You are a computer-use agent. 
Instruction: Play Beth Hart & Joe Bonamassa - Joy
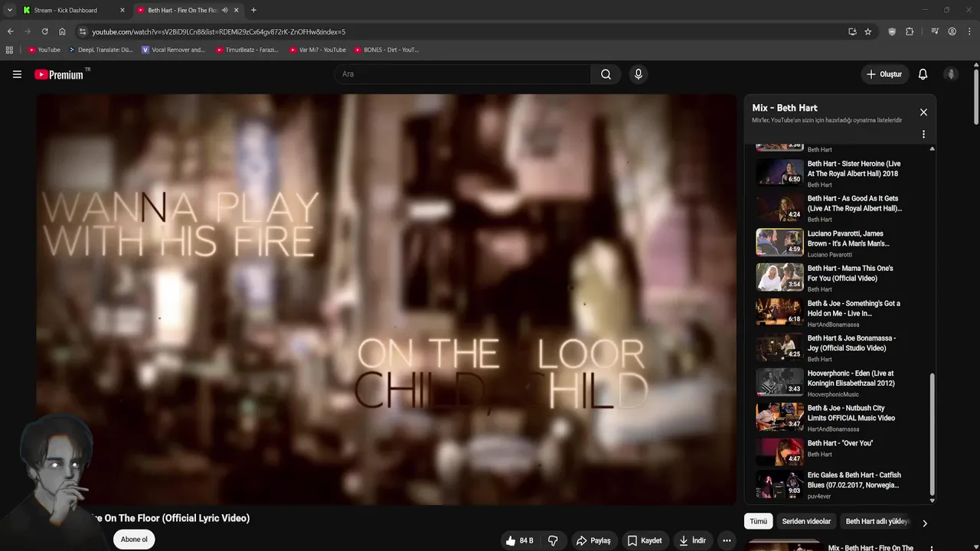click(838, 347)
